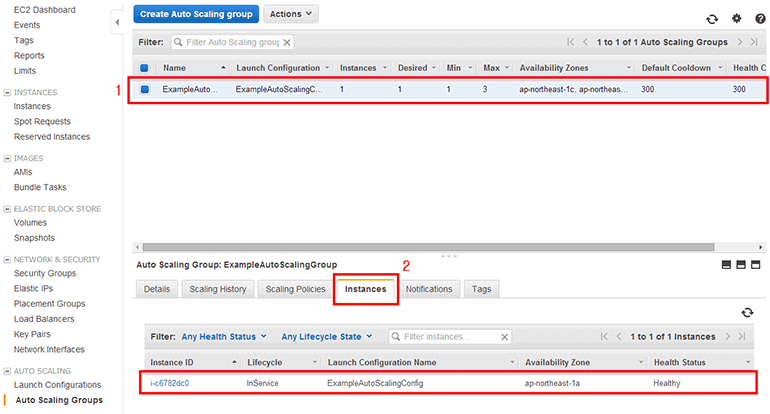Image resolution: width=770 pixels, height=414 pixels.
Task: Refresh the instances list in the details pane
Action: click(x=746, y=313)
